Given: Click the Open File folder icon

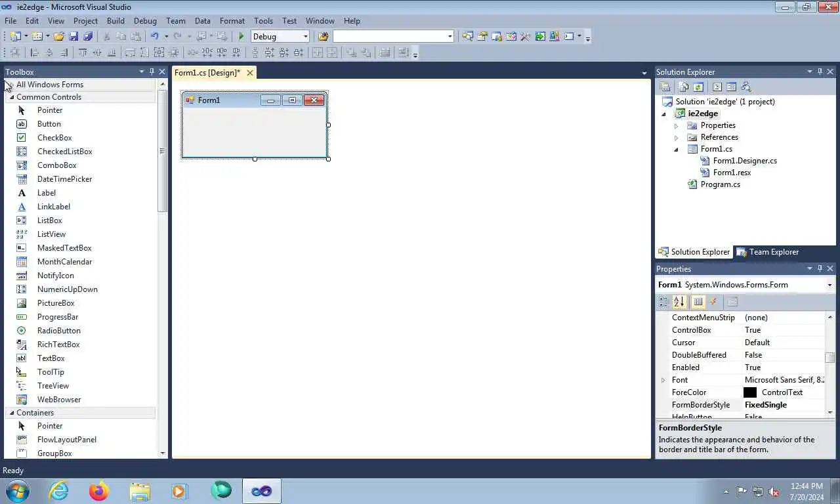Looking at the screenshot, I should (59, 37).
